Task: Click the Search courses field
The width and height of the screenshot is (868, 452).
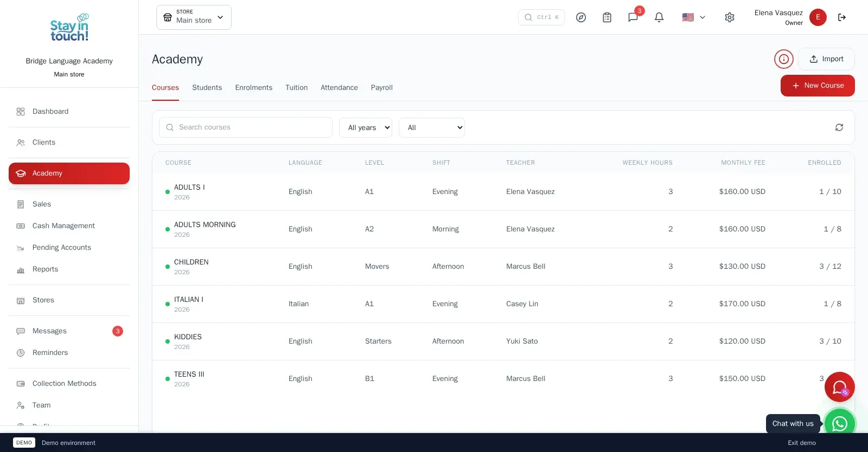Action: pyautogui.click(x=246, y=127)
